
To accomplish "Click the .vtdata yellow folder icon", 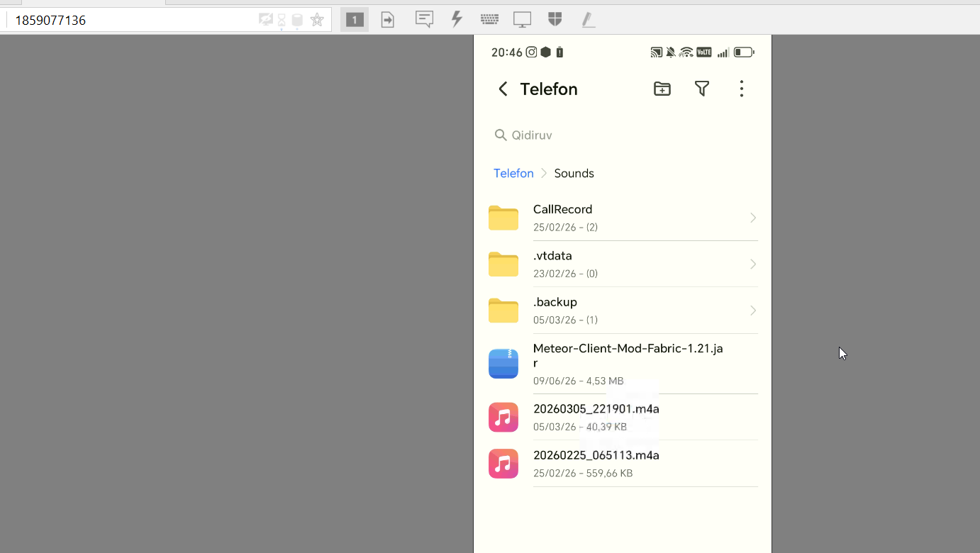I will pyautogui.click(x=503, y=264).
